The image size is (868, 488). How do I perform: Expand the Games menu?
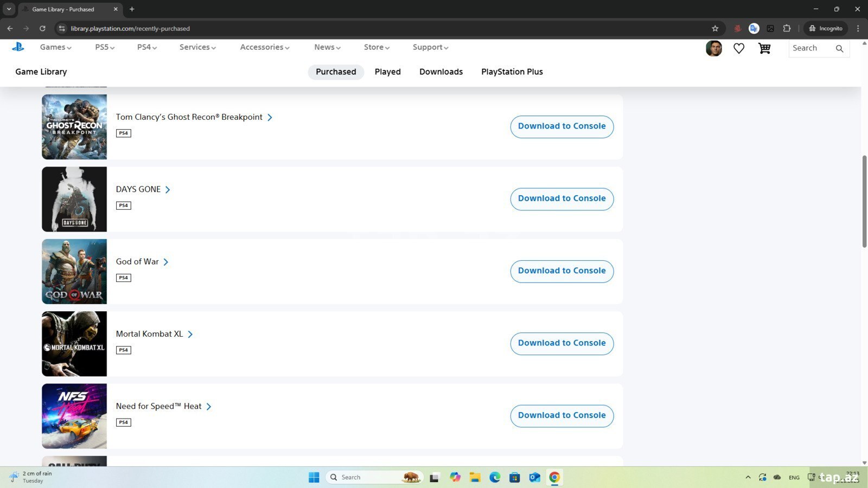point(55,47)
